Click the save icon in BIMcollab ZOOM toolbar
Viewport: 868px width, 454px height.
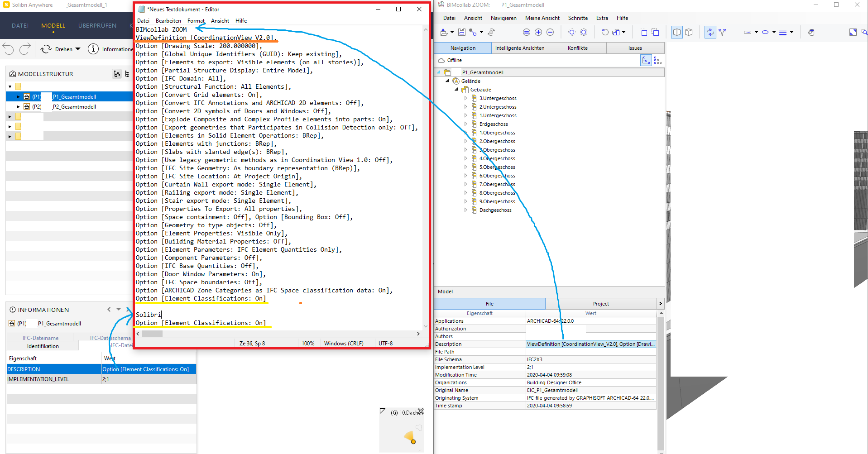coord(462,32)
